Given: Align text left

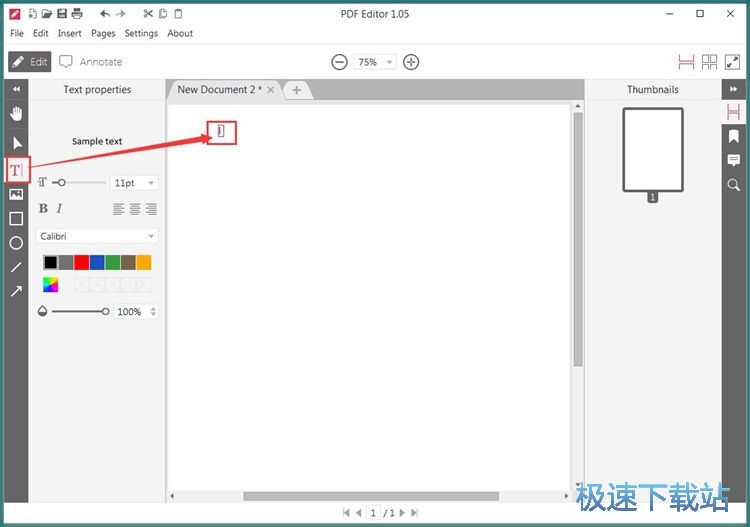Looking at the screenshot, I should click(119, 209).
